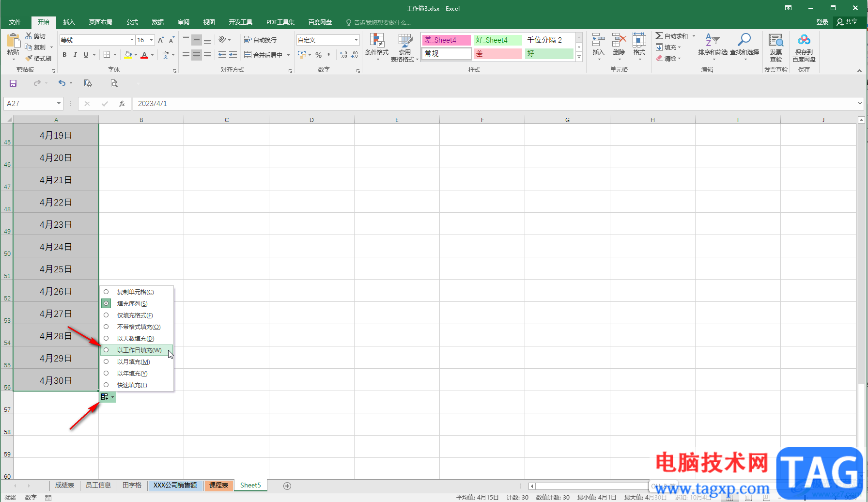
Task: Open the File (文件) tab
Action: [x=15, y=22]
